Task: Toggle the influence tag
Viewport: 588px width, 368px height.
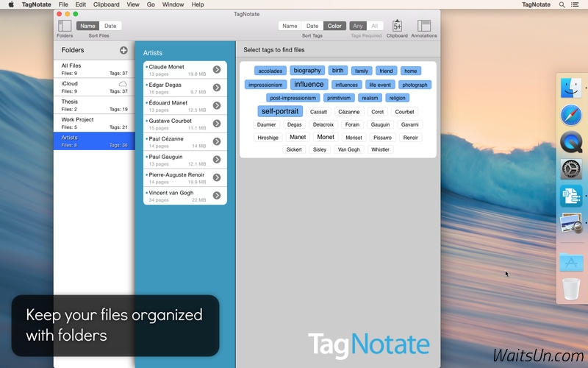Action: 309,84
